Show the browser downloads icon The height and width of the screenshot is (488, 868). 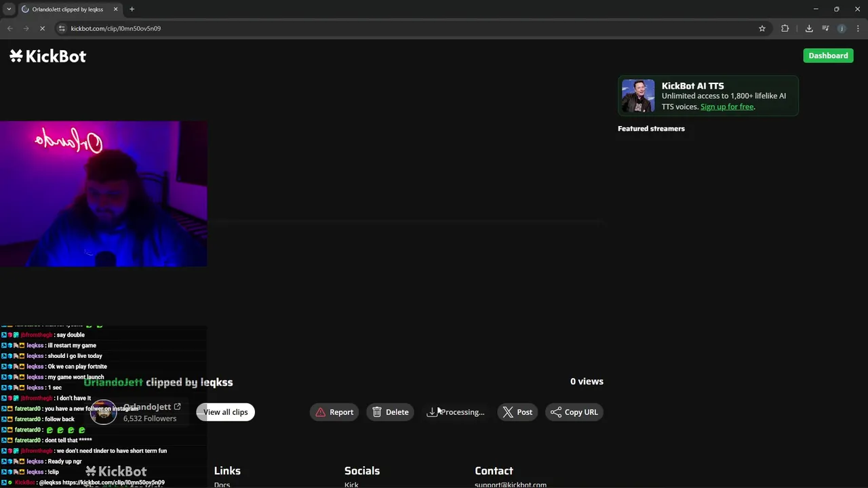click(809, 28)
